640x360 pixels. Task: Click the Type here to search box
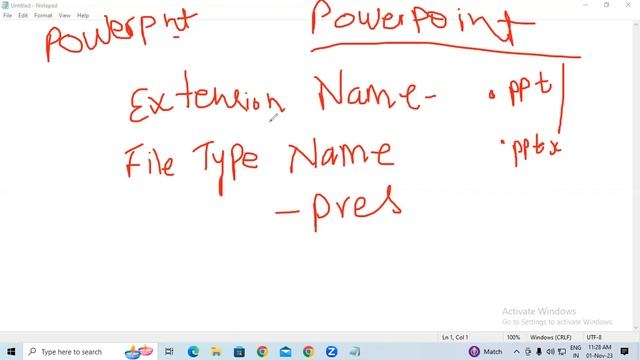[x=90, y=351]
